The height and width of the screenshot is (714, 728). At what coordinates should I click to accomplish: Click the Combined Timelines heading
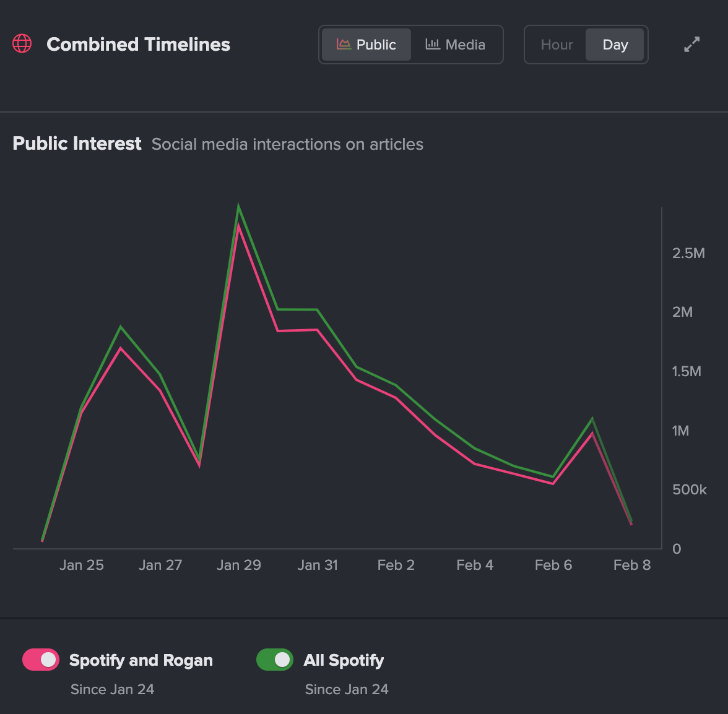(138, 44)
